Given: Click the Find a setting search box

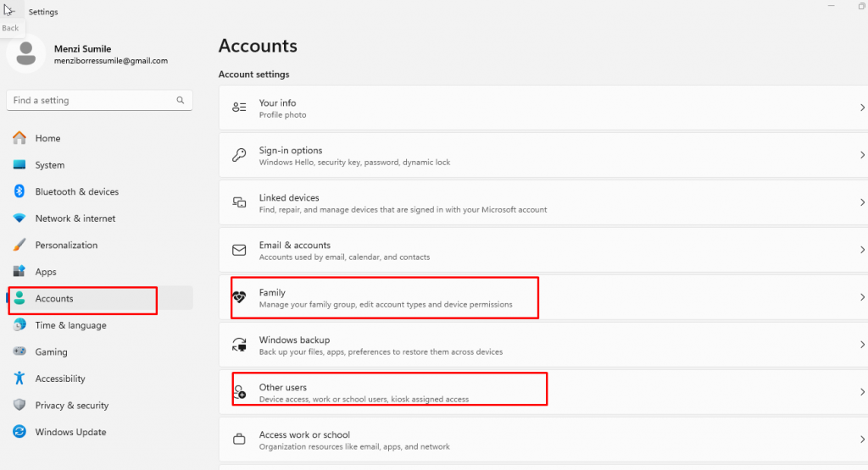Looking at the screenshot, I should [100, 100].
